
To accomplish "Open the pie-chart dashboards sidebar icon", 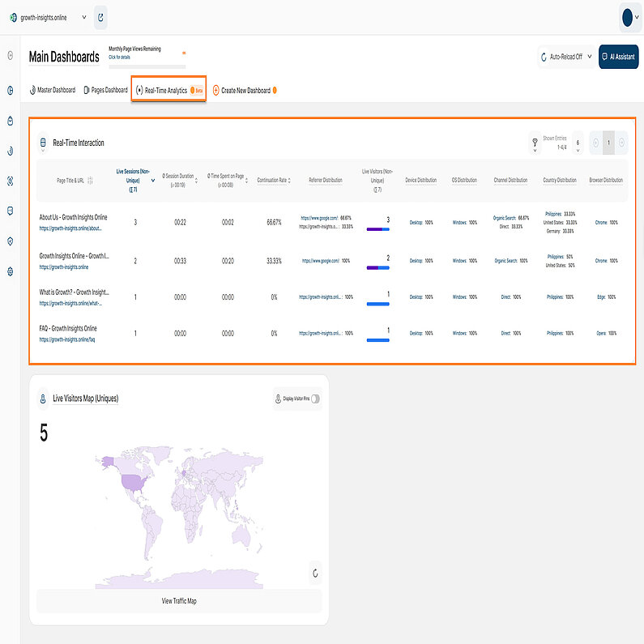I will click(11, 91).
